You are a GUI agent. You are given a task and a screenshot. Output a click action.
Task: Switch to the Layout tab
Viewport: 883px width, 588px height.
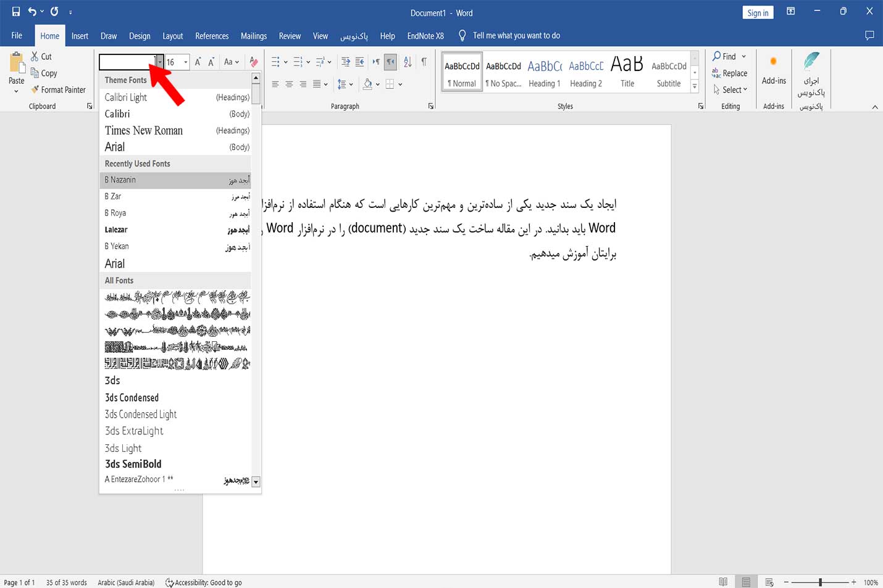[173, 36]
